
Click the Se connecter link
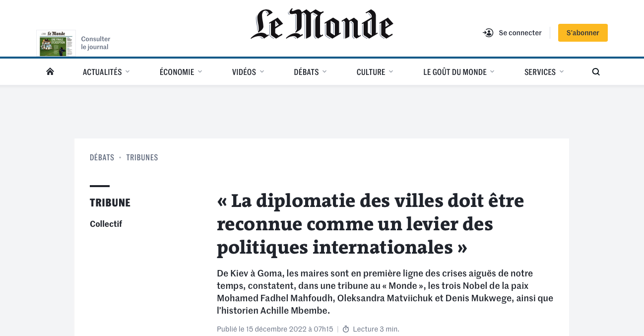[x=520, y=33]
